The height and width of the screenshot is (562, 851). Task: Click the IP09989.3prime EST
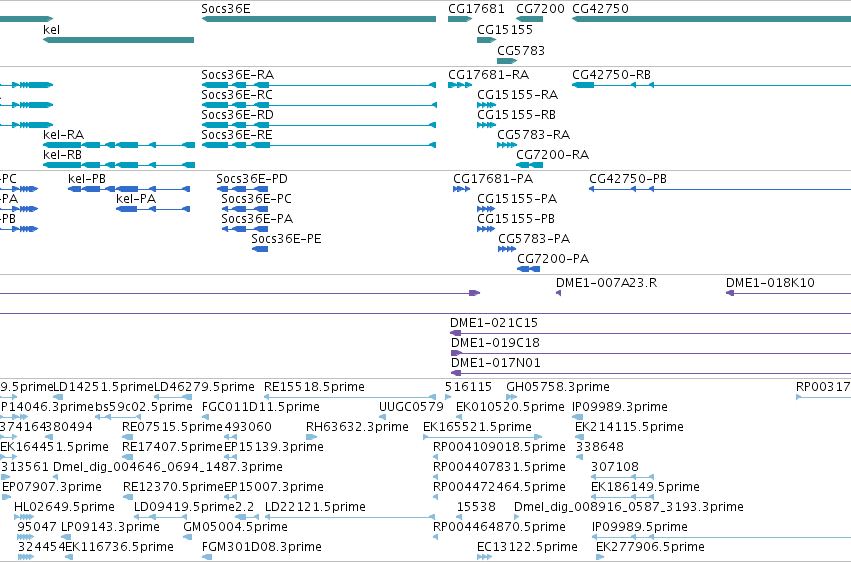point(577,417)
